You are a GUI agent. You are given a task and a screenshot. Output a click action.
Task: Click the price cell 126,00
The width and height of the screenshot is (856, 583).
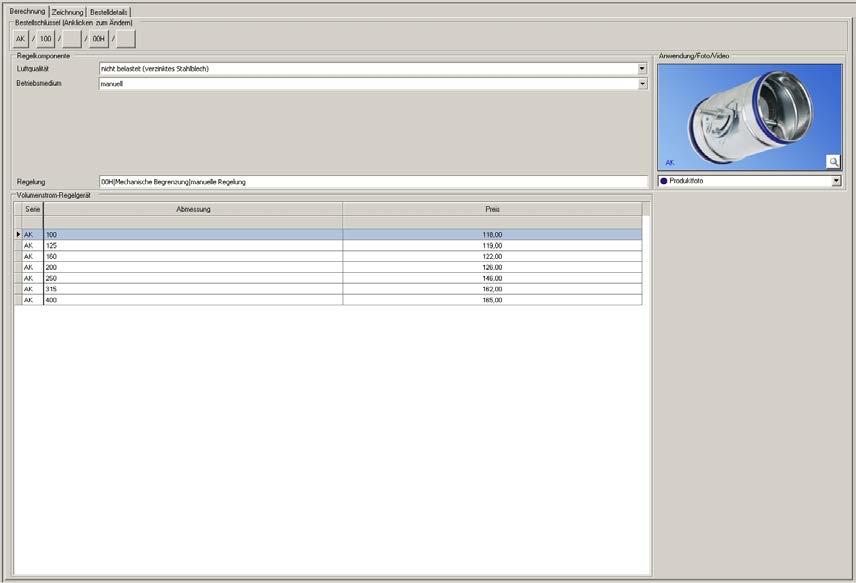click(492, 267)
